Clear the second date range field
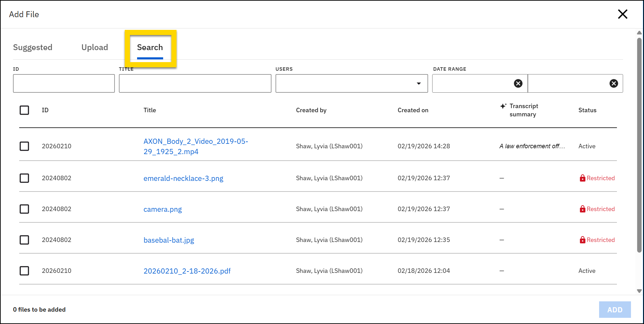Image resolution: width=644 pixels, height=324 pixels. coord(614,83)
